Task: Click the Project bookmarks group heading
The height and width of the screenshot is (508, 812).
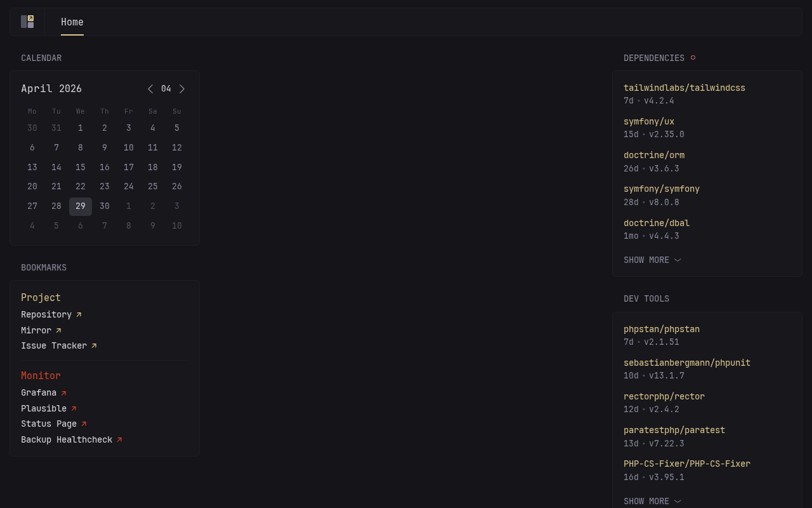Action: coord(41,297)
